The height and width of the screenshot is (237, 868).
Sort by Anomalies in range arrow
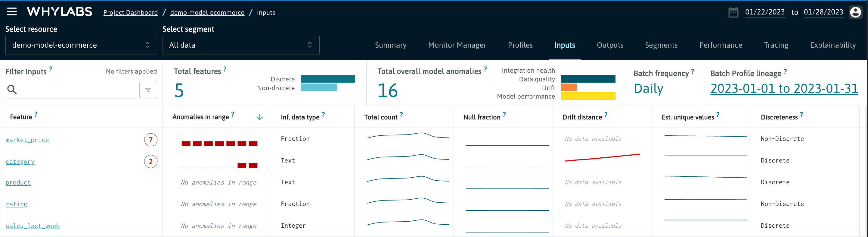pos(259,117)
